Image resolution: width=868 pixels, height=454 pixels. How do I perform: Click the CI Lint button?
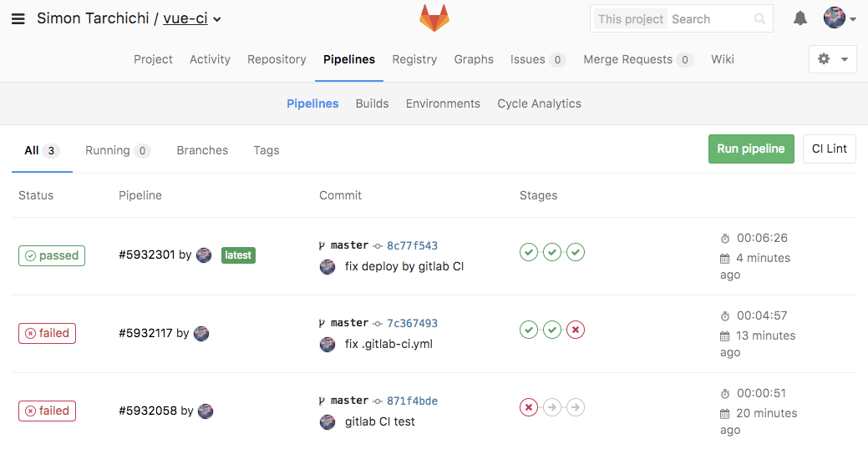[x=829, y=149]
